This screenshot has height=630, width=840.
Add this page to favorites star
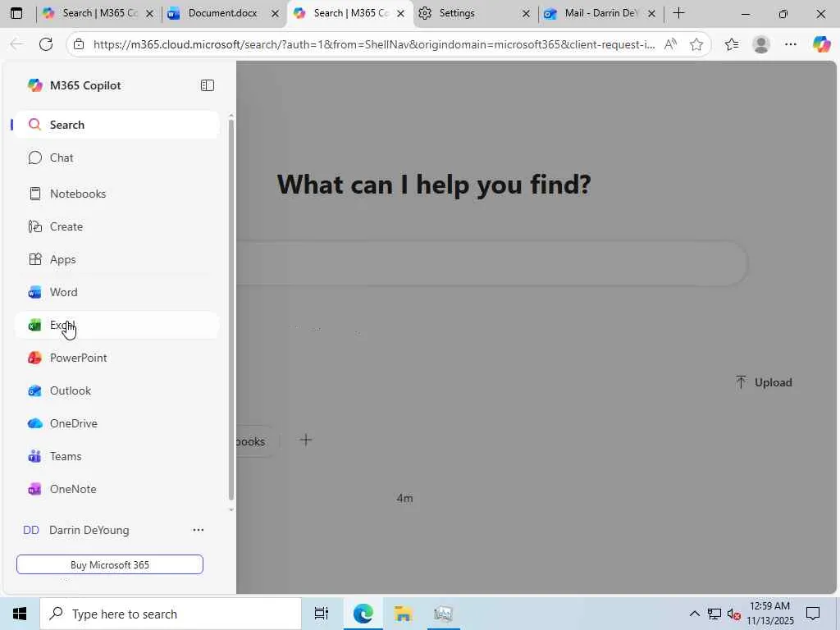696,44
